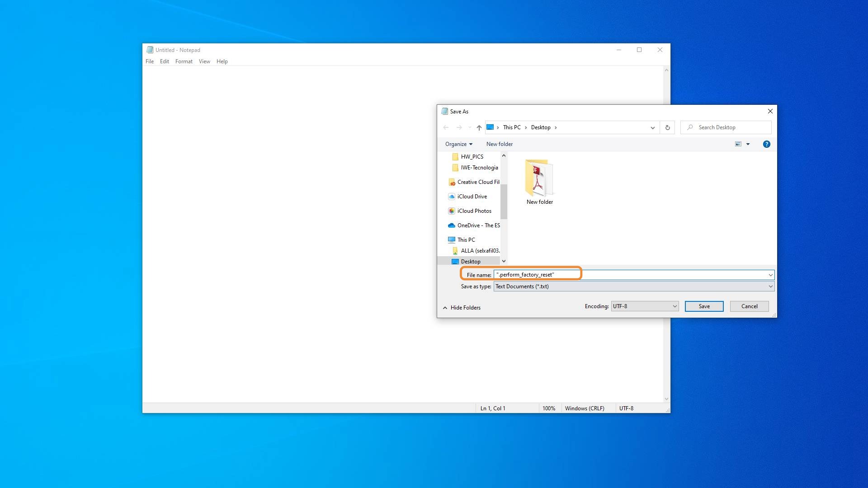The height and width of the screenshot is (488, 868).
Task: Open iCloud Drive in sidebar
Action: point(472,197)
